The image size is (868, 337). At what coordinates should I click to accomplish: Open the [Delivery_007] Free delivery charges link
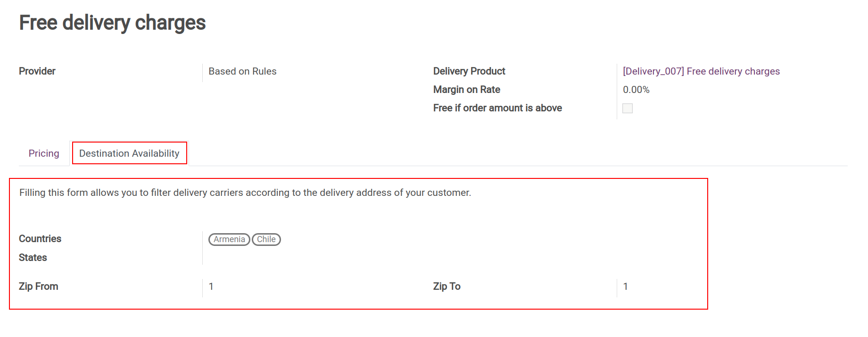click(701, 71)
